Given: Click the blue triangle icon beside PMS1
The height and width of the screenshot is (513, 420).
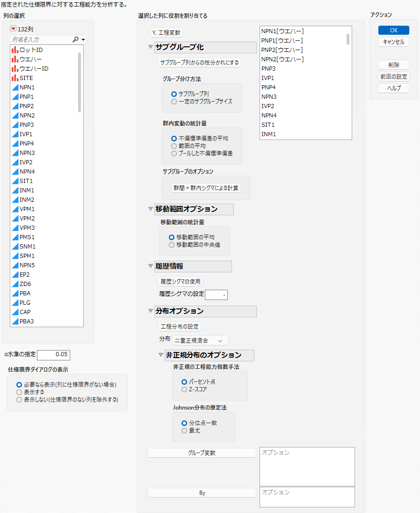Looking at the screenshot, I should tap(14, 237).
